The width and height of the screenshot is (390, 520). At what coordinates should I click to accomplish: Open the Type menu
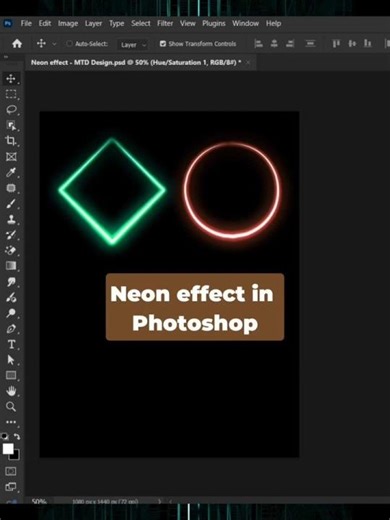click(117, 23)
